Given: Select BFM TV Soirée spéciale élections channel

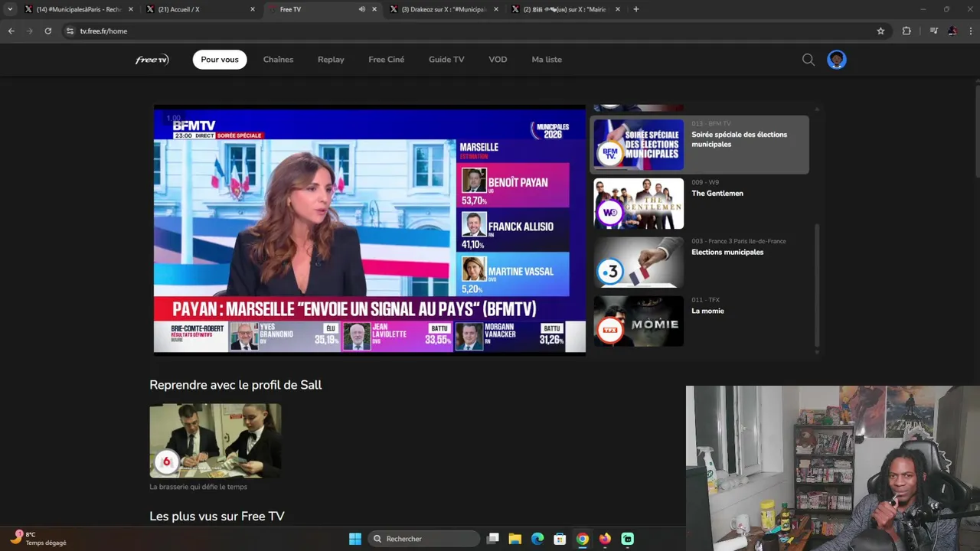Looking at the screenshot, I should [701, 145].
